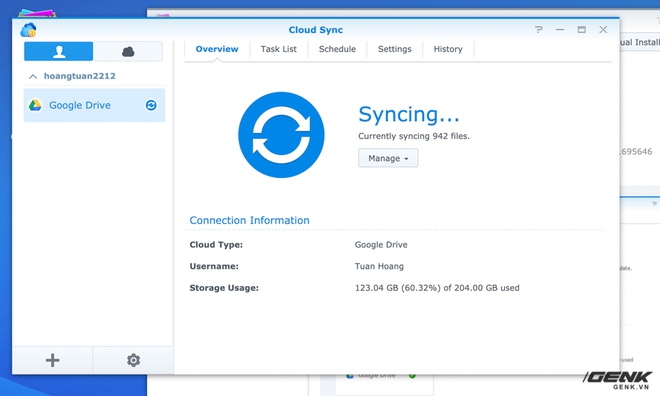Click the Google Drive logo in sidebar

pyautogui.click(x=35, y=105)
